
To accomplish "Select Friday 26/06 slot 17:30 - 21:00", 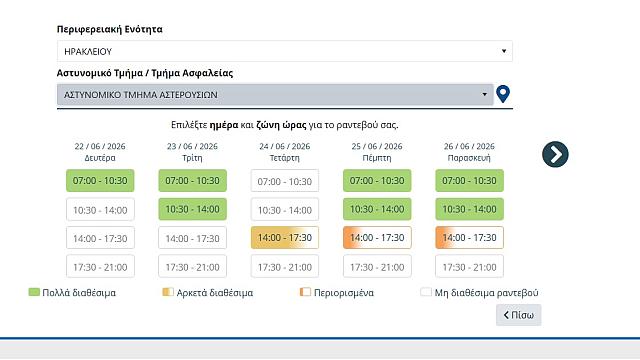I will 469,267.
